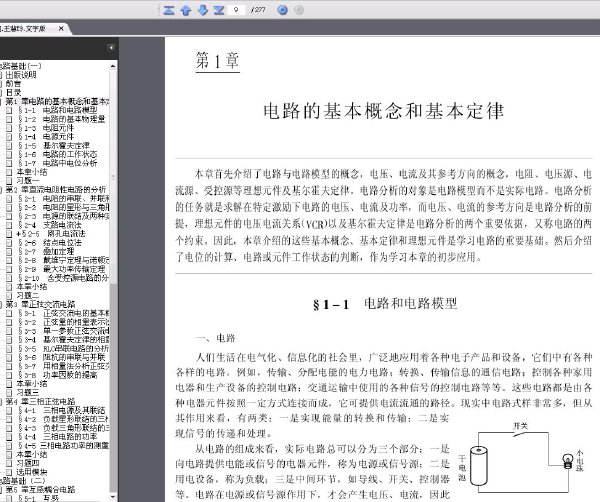Click the page number field showing 9
This screenshot has width=600, height=502.
point(236,9)
